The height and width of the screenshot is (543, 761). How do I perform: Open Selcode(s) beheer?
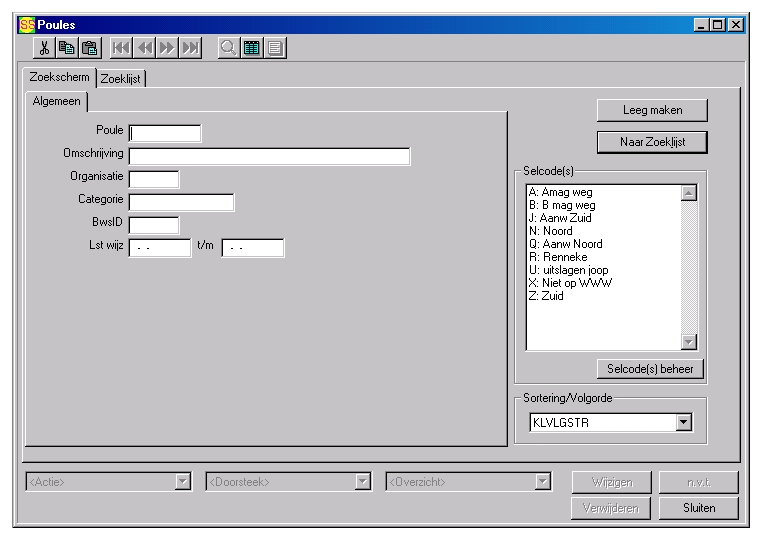point(650,369)
